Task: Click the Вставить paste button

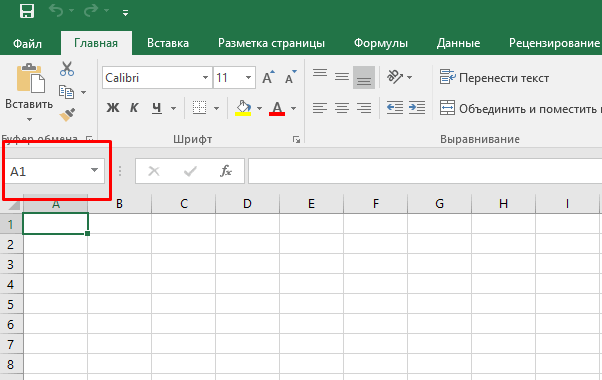Action: coord(29,92)
